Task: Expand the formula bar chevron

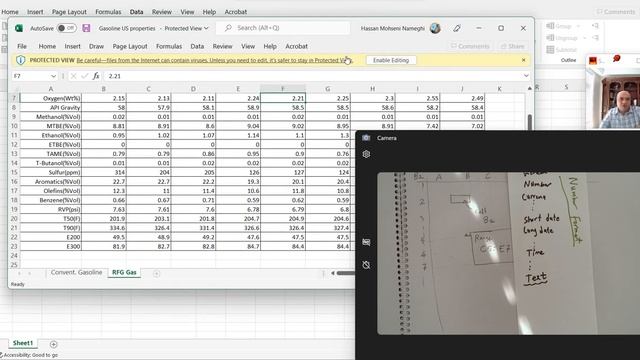Action: tap(526, 76)
